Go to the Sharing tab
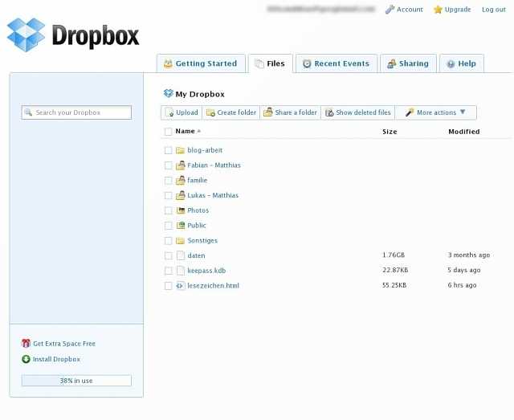This screenshot has height=420, width=514. (408, 63)
